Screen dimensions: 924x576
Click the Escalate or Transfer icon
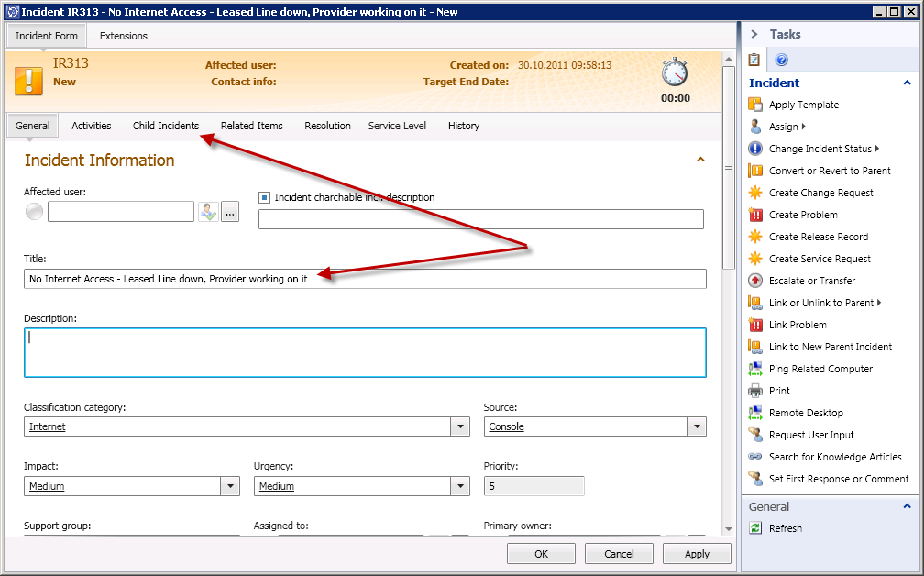tap(755, 281)
